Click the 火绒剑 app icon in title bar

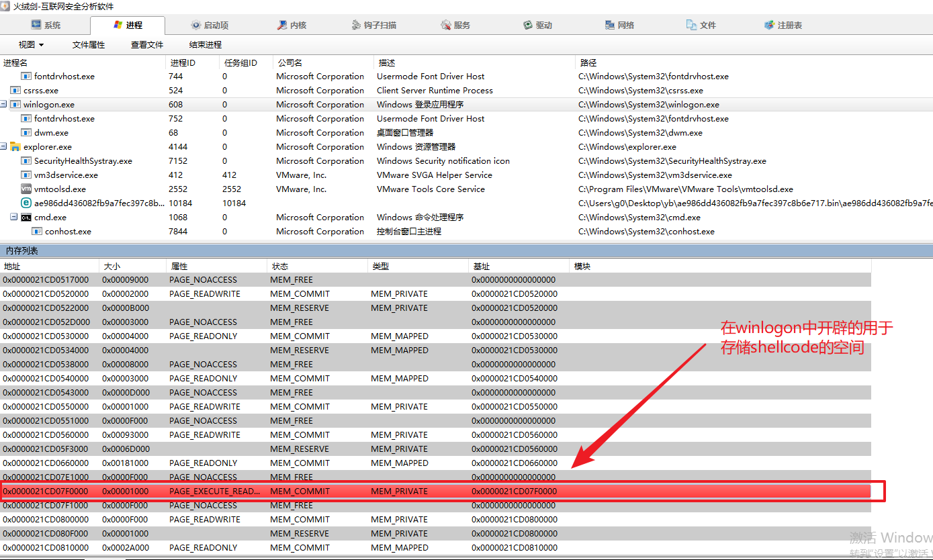tap(6, 7)
